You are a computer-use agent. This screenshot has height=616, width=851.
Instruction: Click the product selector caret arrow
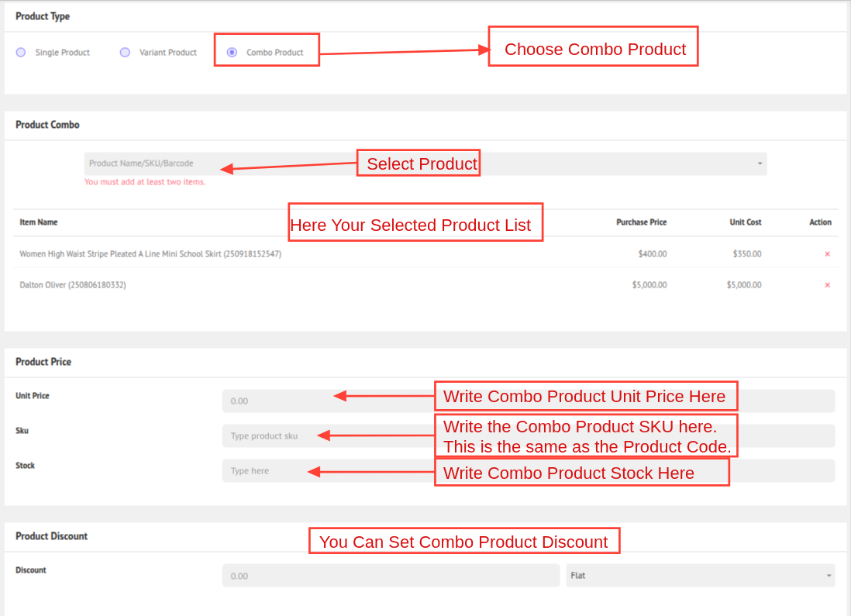point(760,163)
